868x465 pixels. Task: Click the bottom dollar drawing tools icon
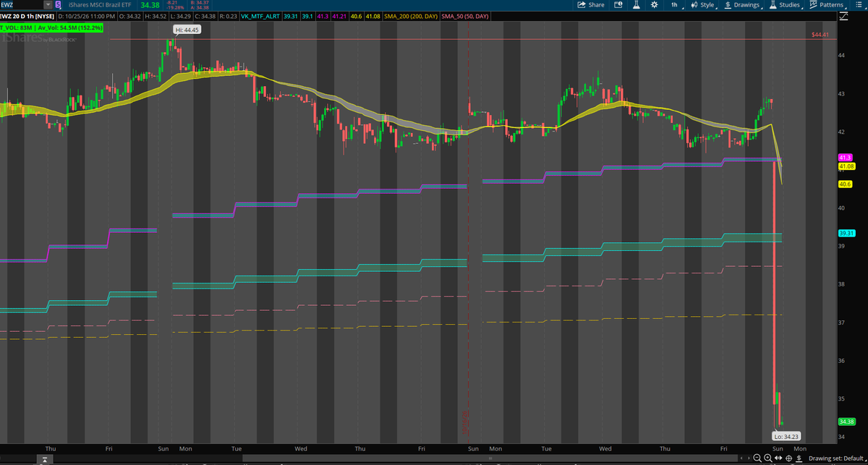pyautogui.click(x=799, y=458)
